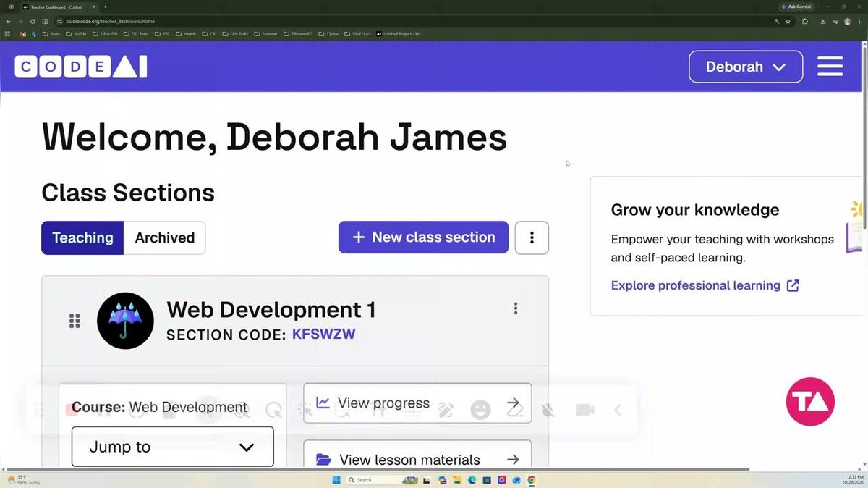Open the Summer bookmark folder
Image resolution: width=868 pixels, height=488 pixels.
(x=265, y=33)
